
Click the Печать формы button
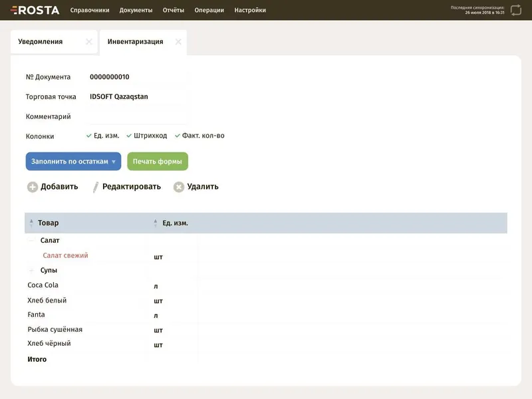coord(158,161)
